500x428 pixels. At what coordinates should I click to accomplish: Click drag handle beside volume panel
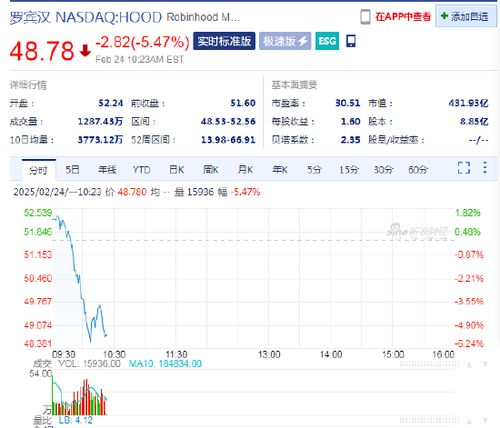pyautogui.click(x=429, y=365)
